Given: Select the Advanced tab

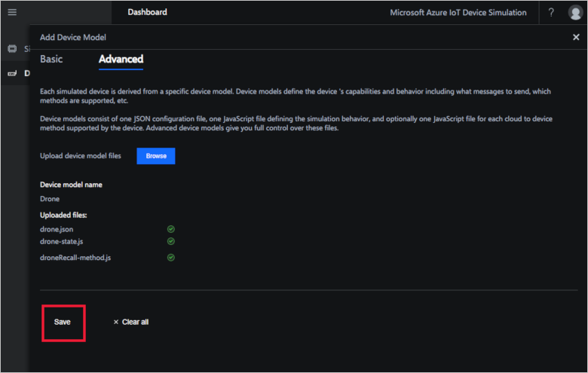Looking at the screenshot, I should (121, 59).
